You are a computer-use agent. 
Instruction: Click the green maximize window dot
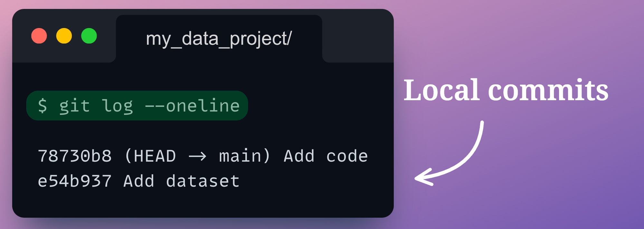(89, 36)
